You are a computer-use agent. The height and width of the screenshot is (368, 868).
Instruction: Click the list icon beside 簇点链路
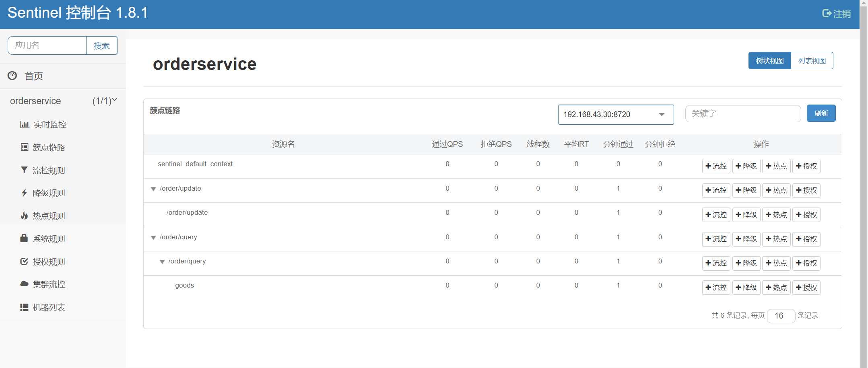25,147
